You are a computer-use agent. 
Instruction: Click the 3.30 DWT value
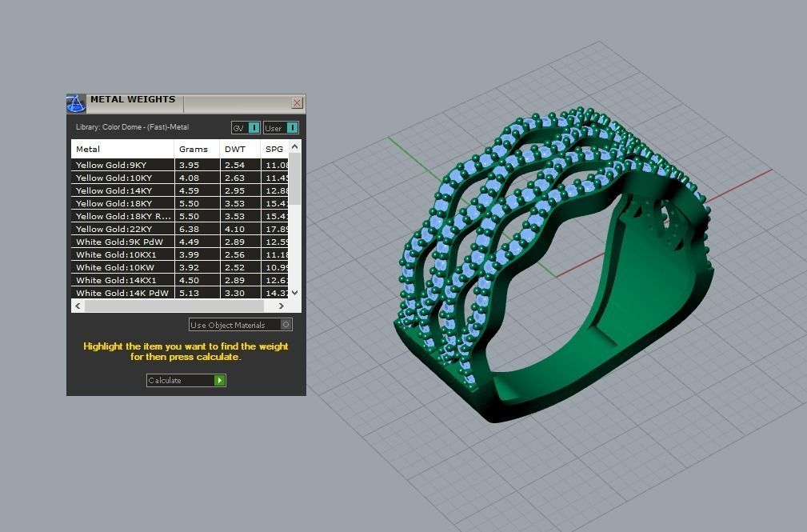coord(234,293)
